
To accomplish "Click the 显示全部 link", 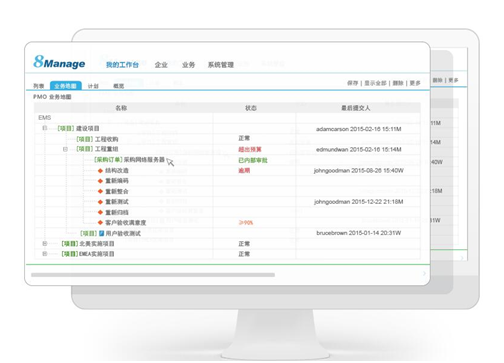I will 375,83.
